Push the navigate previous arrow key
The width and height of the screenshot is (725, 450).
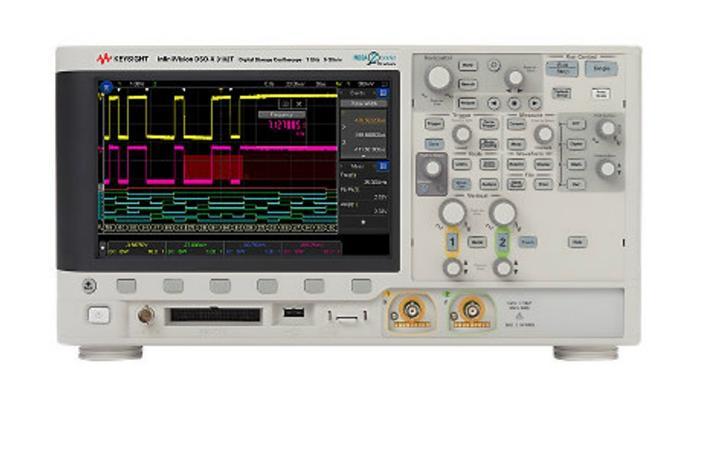pyautogui.click(x=494, y=103)
